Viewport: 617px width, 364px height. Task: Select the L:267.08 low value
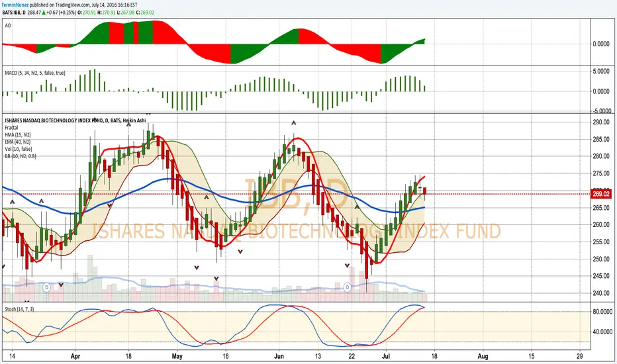tap(127, 13)
